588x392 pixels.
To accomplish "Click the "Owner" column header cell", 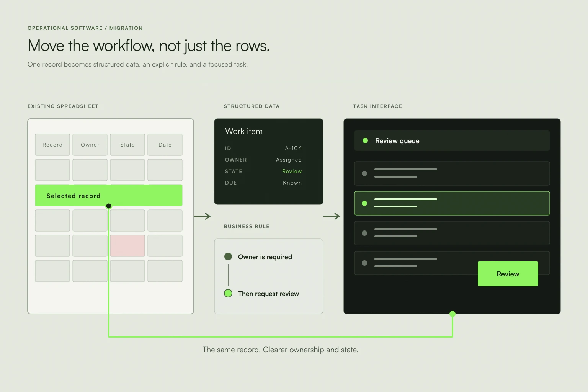I will coord(90,145).
